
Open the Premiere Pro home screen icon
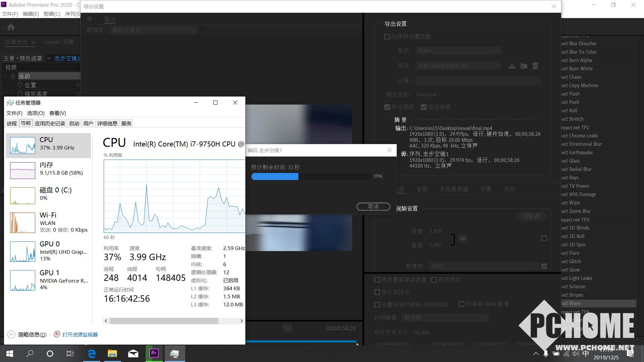coord(11,27)
